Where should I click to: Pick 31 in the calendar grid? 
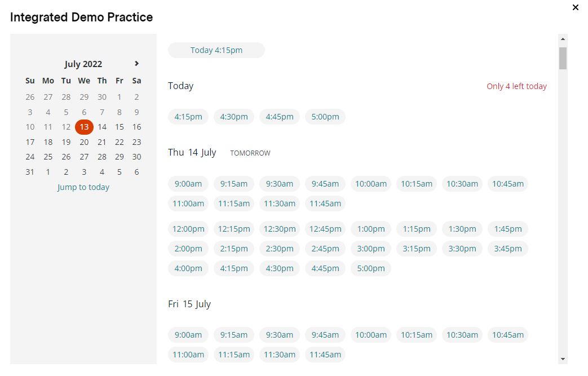click(x=30, y=172)
